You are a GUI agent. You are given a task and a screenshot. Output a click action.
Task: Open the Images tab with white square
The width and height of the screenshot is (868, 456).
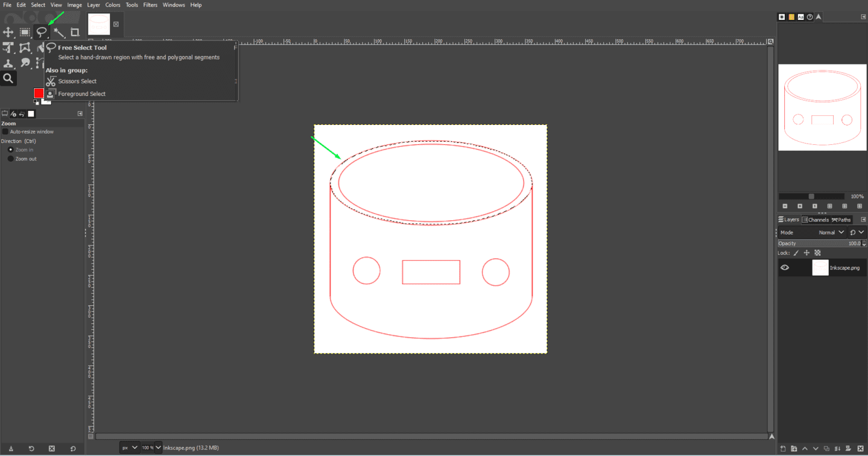31,113
